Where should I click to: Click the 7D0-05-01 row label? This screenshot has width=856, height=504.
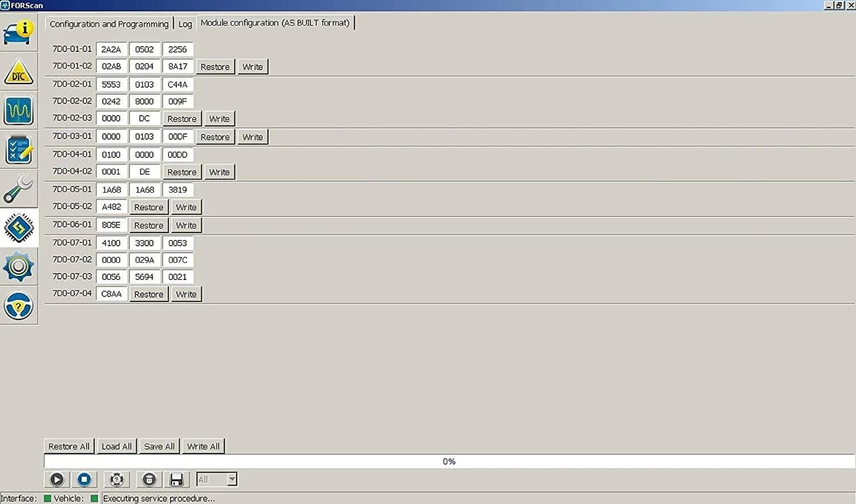pos(72,189)
